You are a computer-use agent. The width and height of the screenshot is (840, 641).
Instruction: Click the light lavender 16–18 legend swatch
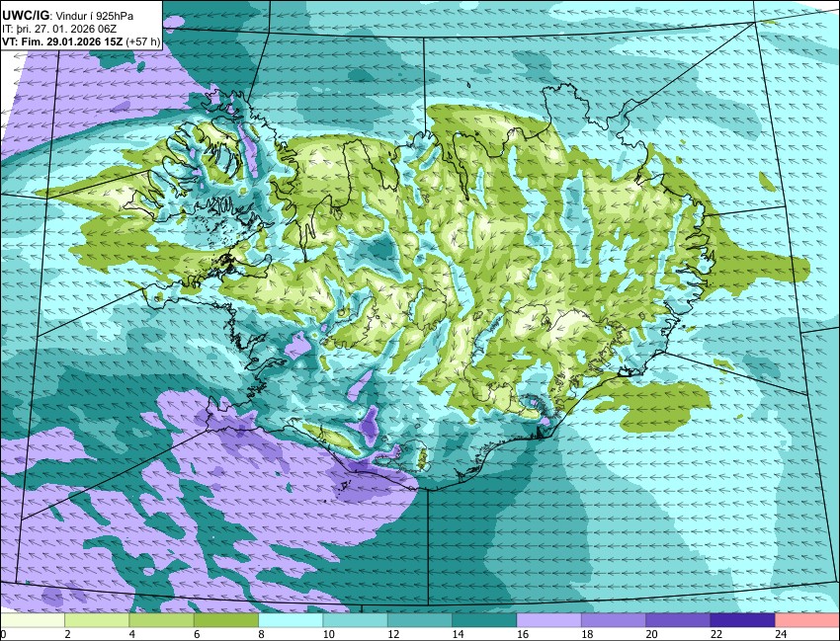549,620
